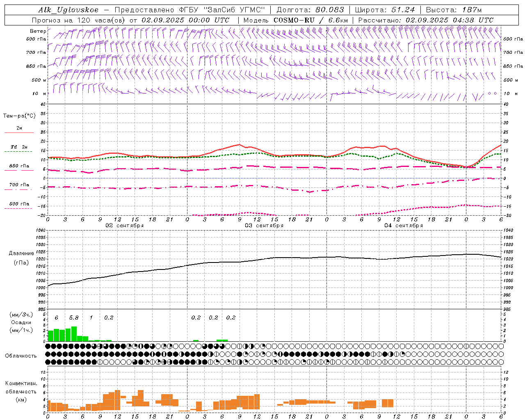Image resolution: width=525 pixels, height=420 pixels.
Task: Click the Td 2м dew point legend entry
Action: [19, 147]
